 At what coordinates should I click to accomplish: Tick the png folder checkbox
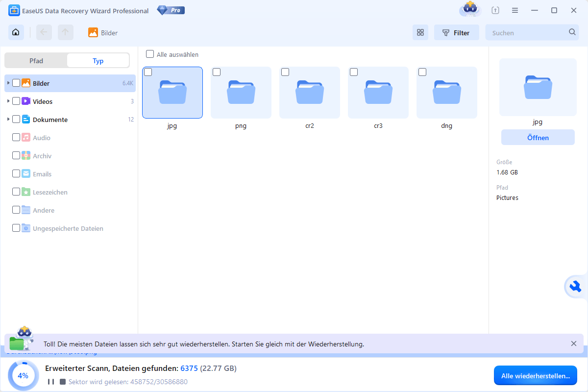click(217, 73)
